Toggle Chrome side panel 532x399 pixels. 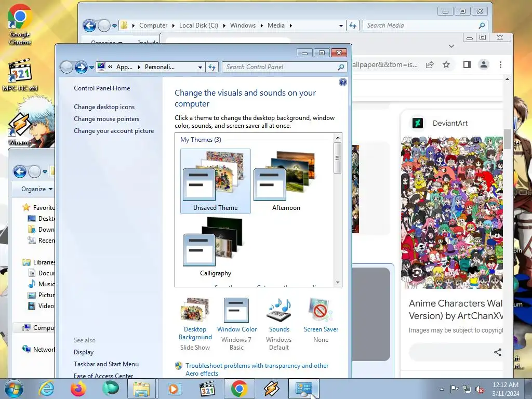pyautogui.click(x=467, y=64)
